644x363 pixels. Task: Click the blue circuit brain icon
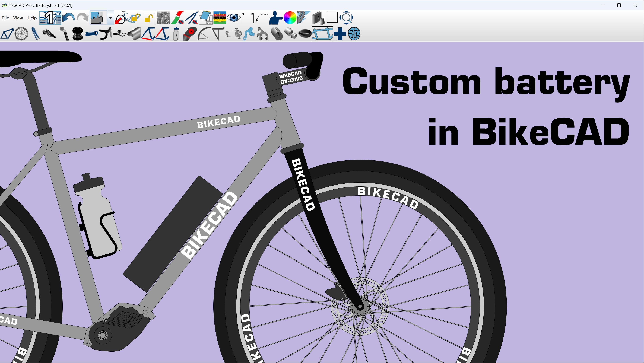pos(354,34)
